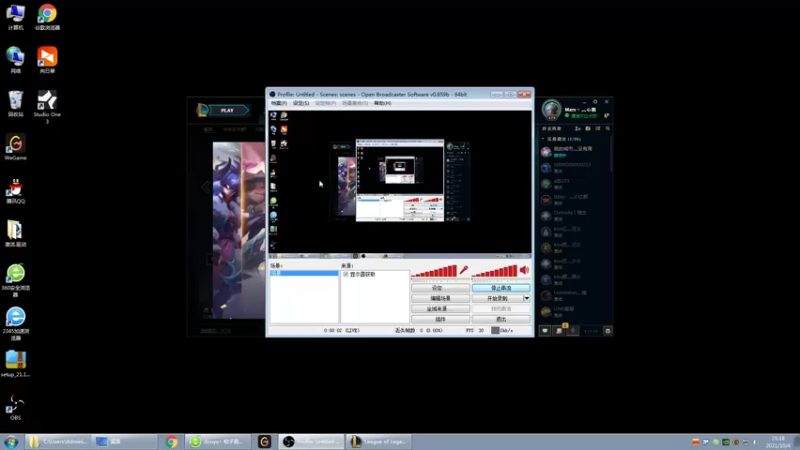This screenshot has width=800, height=450.
Task: Click the new folder icon in the friends list
Action: point(588,129)
